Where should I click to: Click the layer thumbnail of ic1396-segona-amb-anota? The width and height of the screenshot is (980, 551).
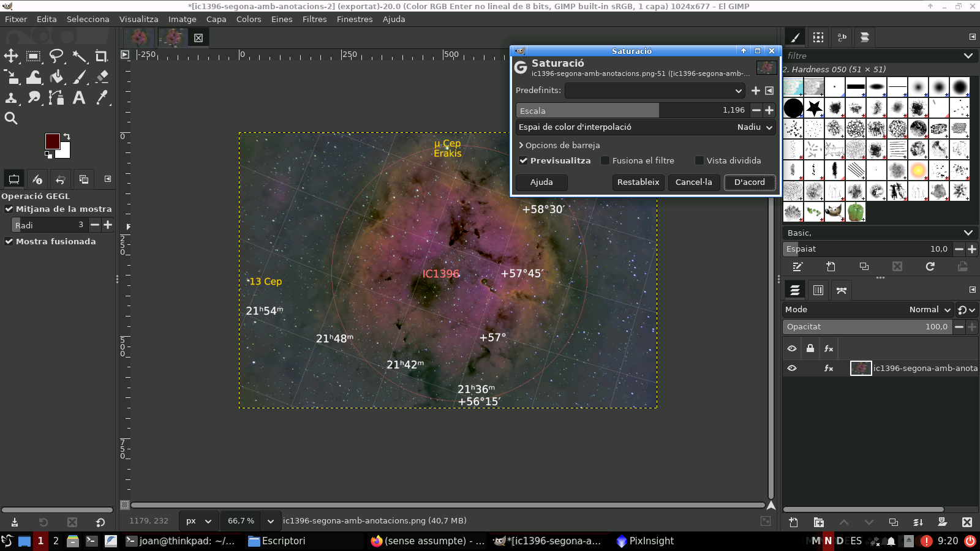(x=861, y=368)
